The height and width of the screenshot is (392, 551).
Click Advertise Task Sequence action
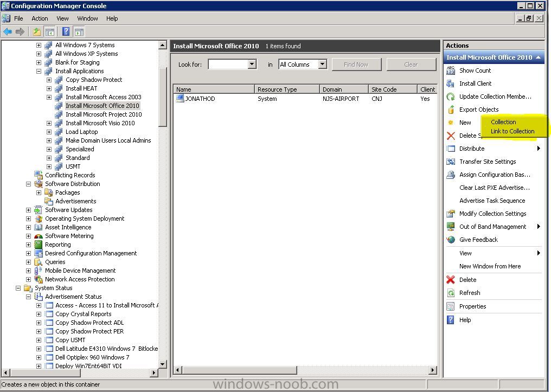pyautogui.click(x=492, y=201)
